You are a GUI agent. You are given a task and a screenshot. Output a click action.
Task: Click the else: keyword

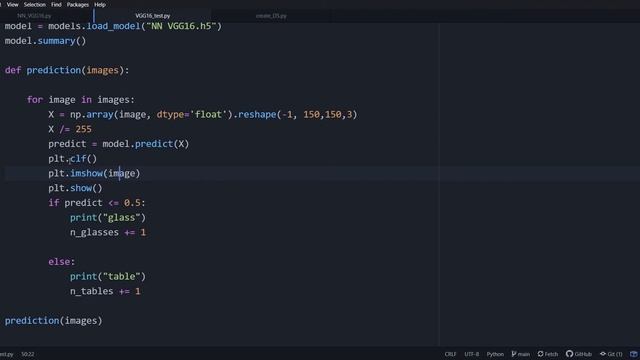tap(62, 262)
